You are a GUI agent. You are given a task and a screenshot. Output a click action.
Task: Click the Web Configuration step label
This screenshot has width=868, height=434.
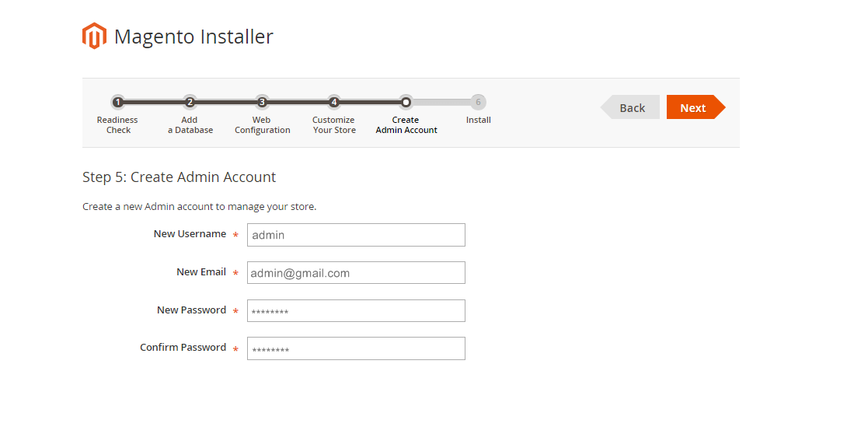point(263,124)
